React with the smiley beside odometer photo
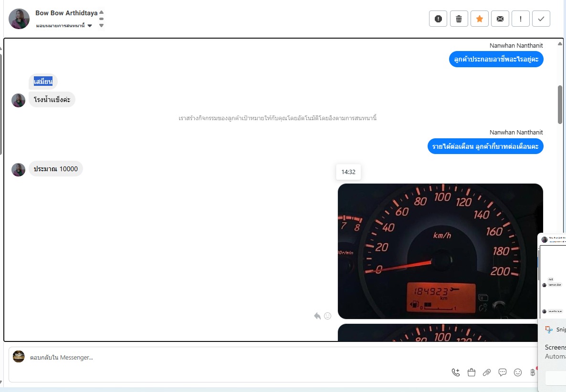The image size is (566, 392). click(x=328, y=316)
